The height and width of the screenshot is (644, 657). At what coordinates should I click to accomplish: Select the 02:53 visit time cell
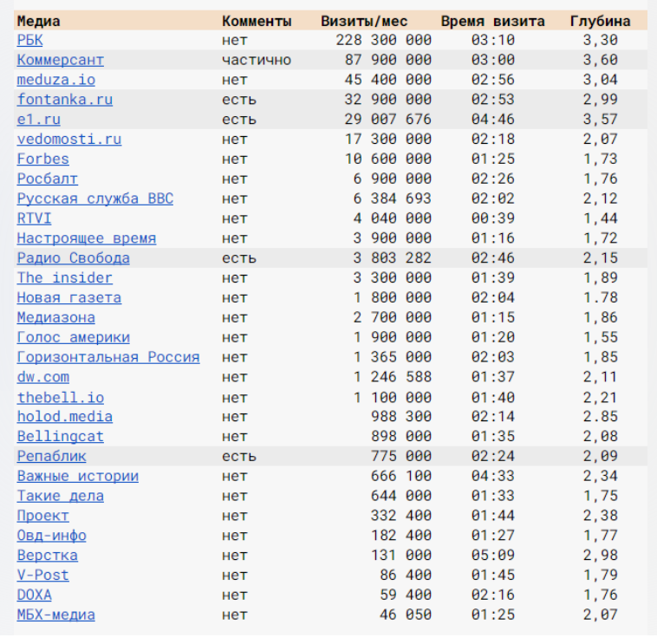pos(492,100)
